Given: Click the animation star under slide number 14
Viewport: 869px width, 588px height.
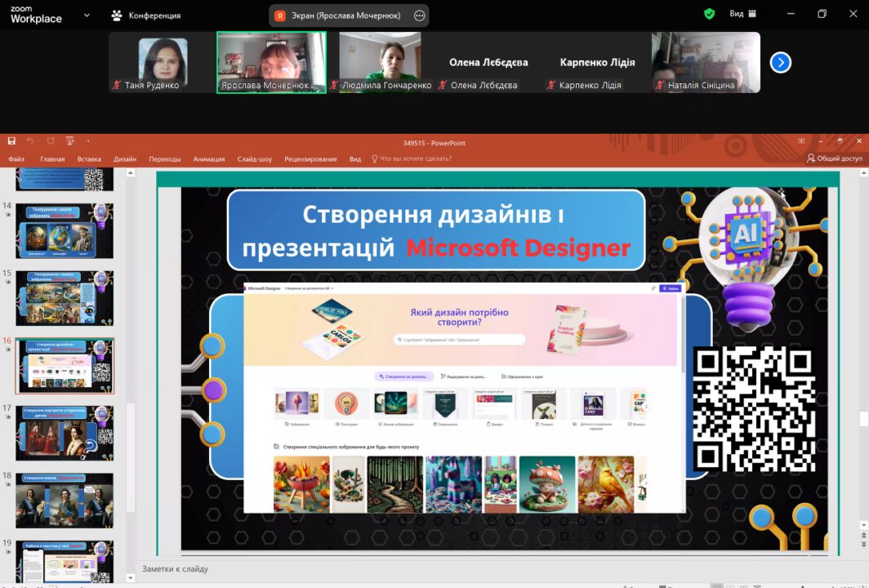Looking at the screenshot, I should pyautogui.click(x=8, y=215).
